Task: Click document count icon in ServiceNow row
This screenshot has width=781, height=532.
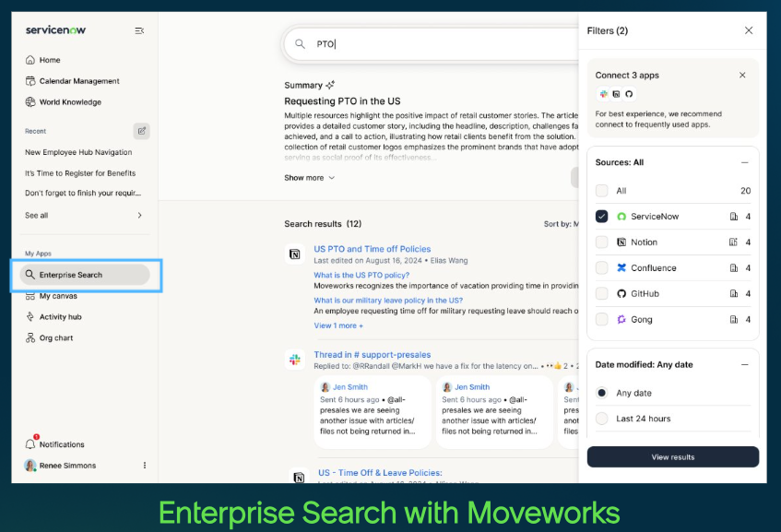Action: pyautogui.click(x=734, y=216)
